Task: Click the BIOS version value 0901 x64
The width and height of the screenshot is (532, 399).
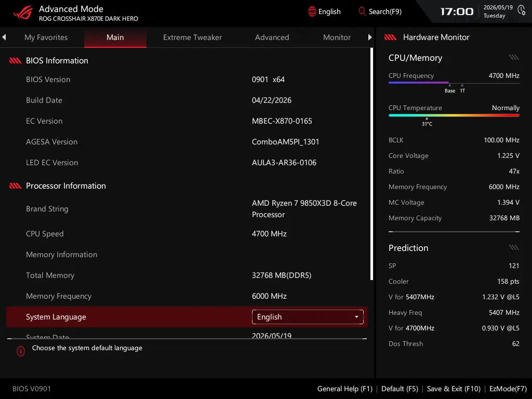Action: 268,79
